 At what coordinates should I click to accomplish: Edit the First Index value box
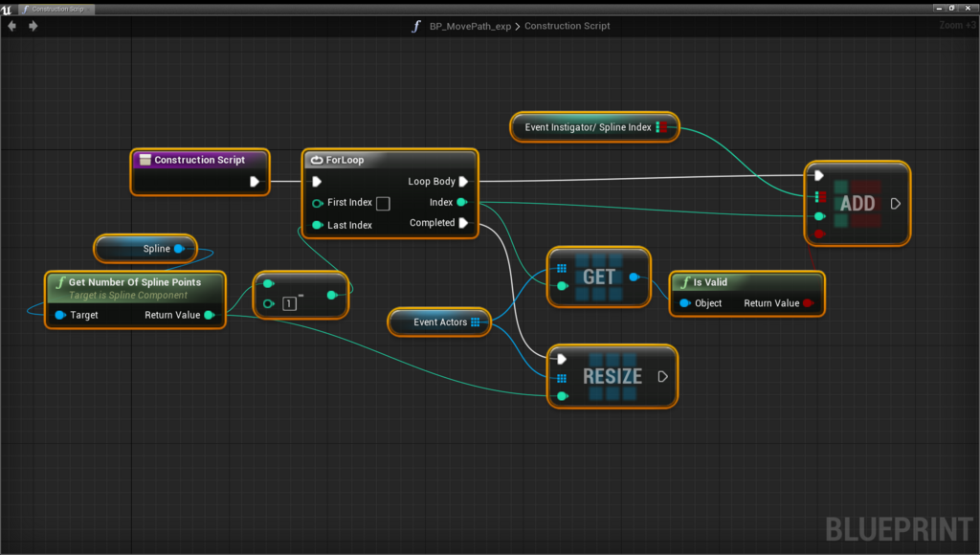[x=383, y=204]
